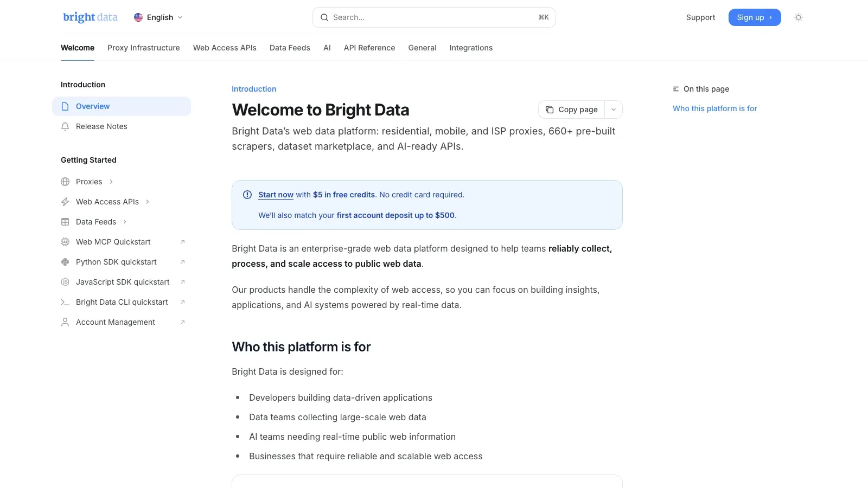The image size is (868, 488).
Task: Click the Proxies globe icon
Action: point(65,182)
